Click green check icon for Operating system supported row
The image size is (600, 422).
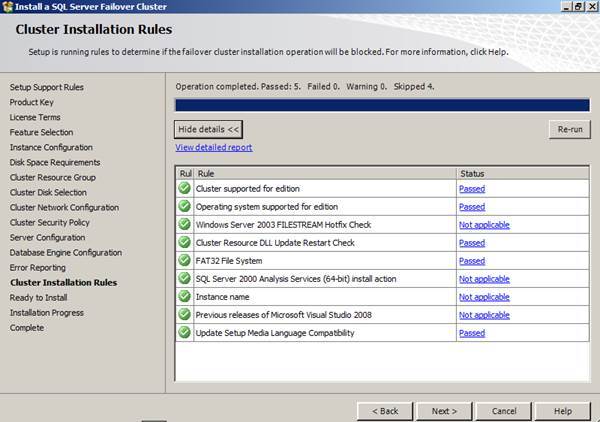click(x=184, y=206)
